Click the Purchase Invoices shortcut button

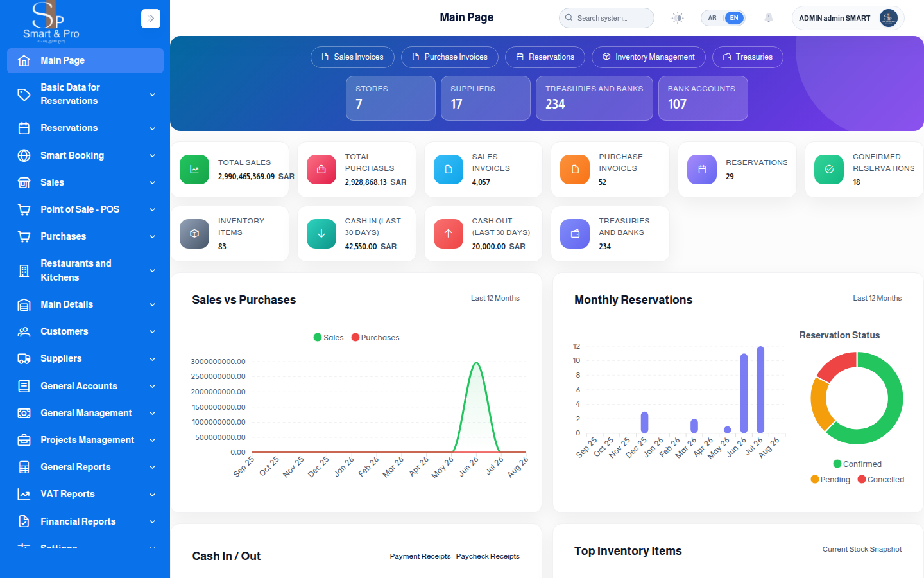point(450,57)
